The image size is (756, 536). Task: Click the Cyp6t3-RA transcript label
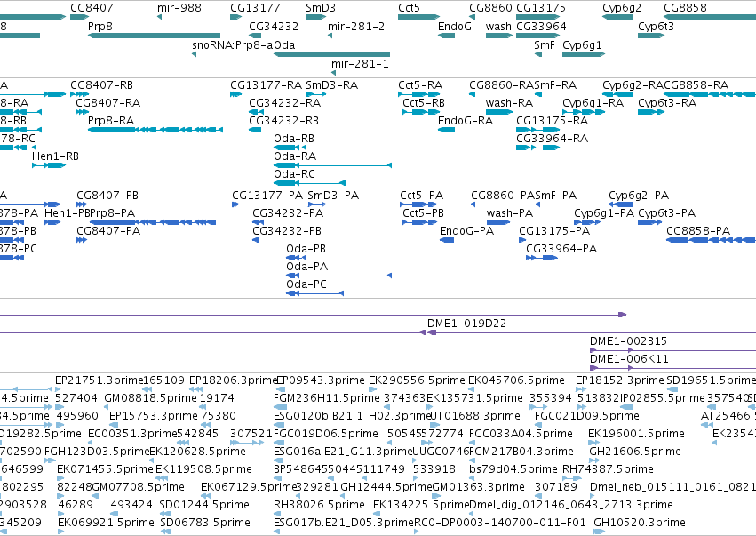click(x=667, y=103)
